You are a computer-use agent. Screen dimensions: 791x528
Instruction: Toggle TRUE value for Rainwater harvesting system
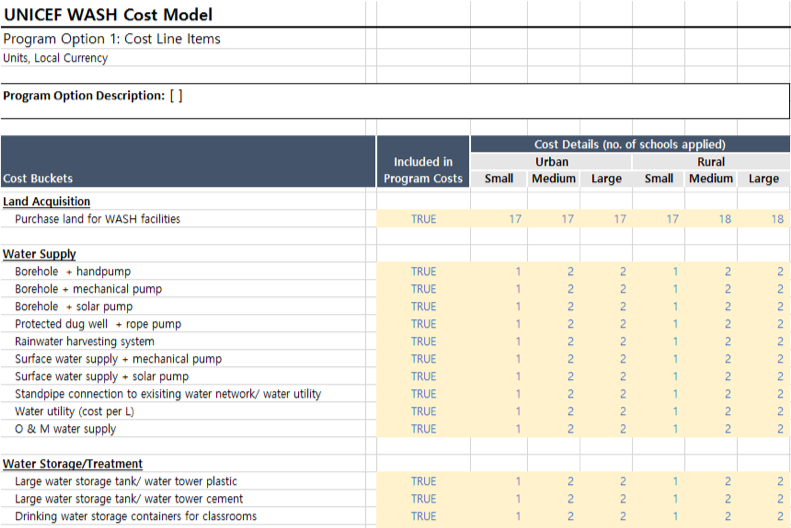(x=423, y=342)
